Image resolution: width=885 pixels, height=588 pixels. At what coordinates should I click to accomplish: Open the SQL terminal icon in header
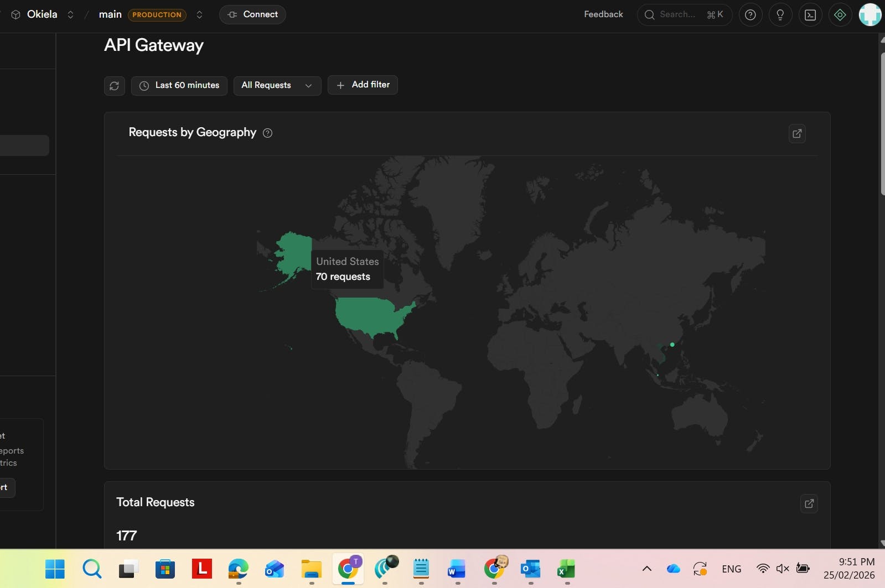coord(810,15)
